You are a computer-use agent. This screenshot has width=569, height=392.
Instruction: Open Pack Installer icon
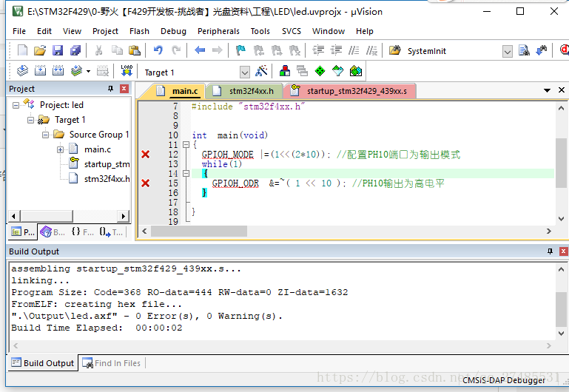tap(356, 71)
